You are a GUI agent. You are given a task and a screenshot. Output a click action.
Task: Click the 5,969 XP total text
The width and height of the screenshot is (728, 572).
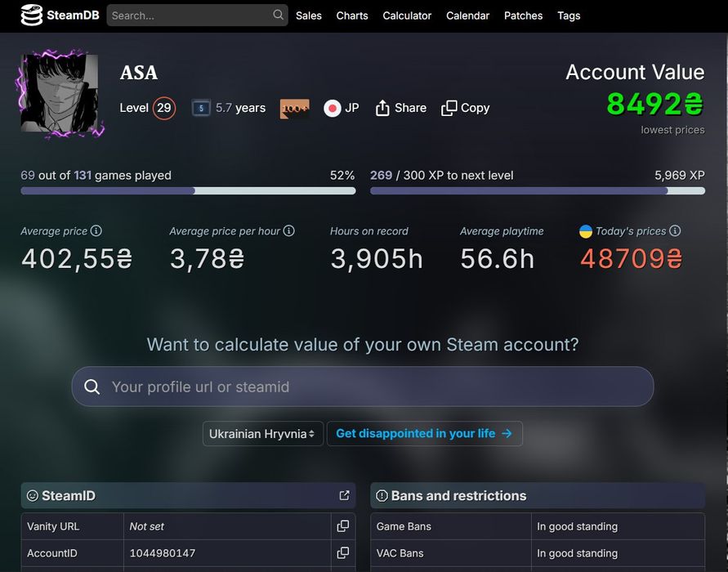click(x=679, y=175)
